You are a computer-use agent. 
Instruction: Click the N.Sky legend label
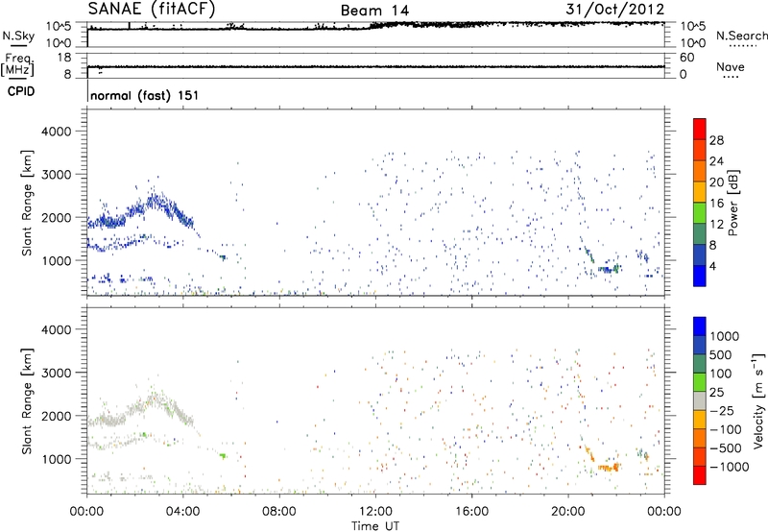pos(18,36)
